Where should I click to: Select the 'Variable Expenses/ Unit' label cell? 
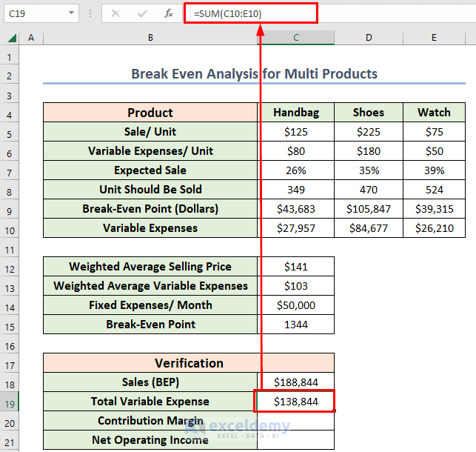click(x=150, y=151)
